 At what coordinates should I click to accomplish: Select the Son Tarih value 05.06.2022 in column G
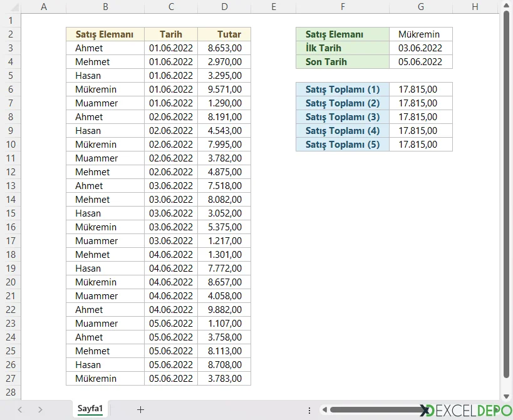[420, 62]
